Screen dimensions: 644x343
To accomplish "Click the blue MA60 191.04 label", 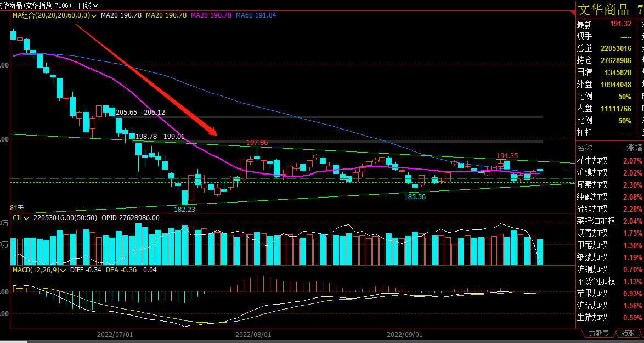I will pyautogui.click(x=256, y=15).
